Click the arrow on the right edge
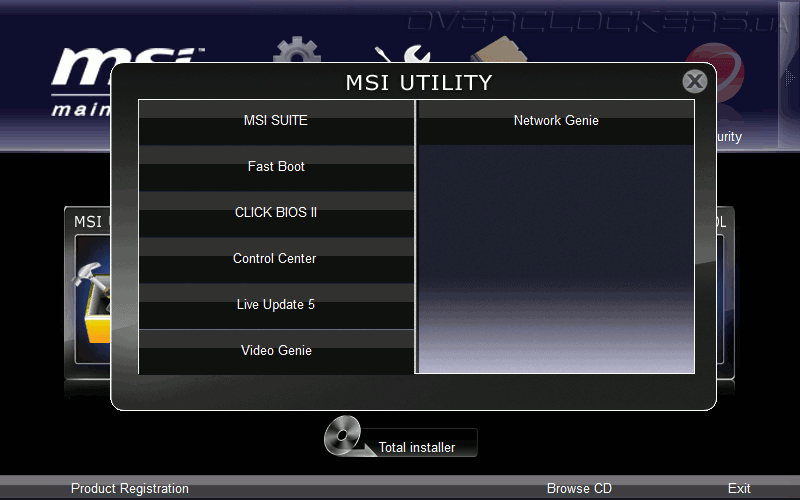 coord(789,77)
